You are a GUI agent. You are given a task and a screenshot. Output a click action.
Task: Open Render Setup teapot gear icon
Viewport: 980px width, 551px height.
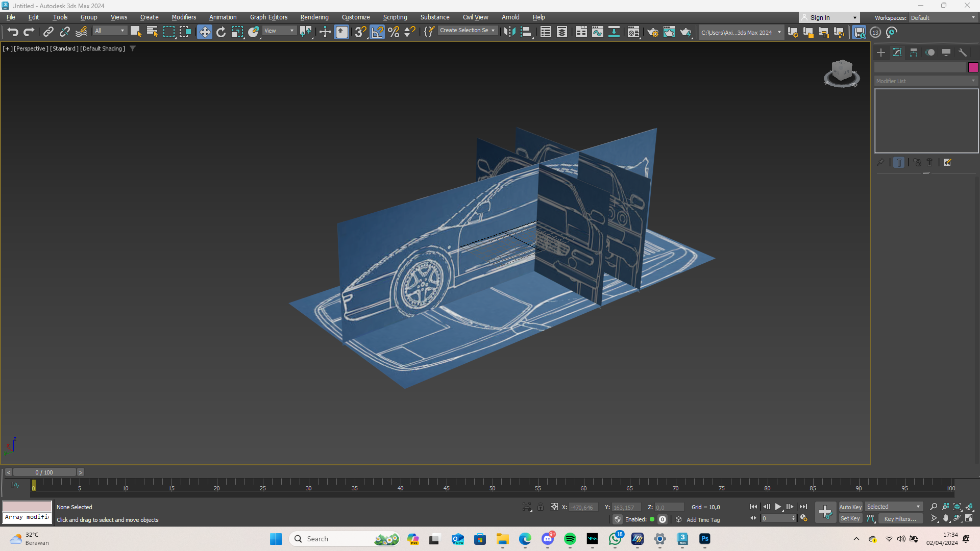653,32
